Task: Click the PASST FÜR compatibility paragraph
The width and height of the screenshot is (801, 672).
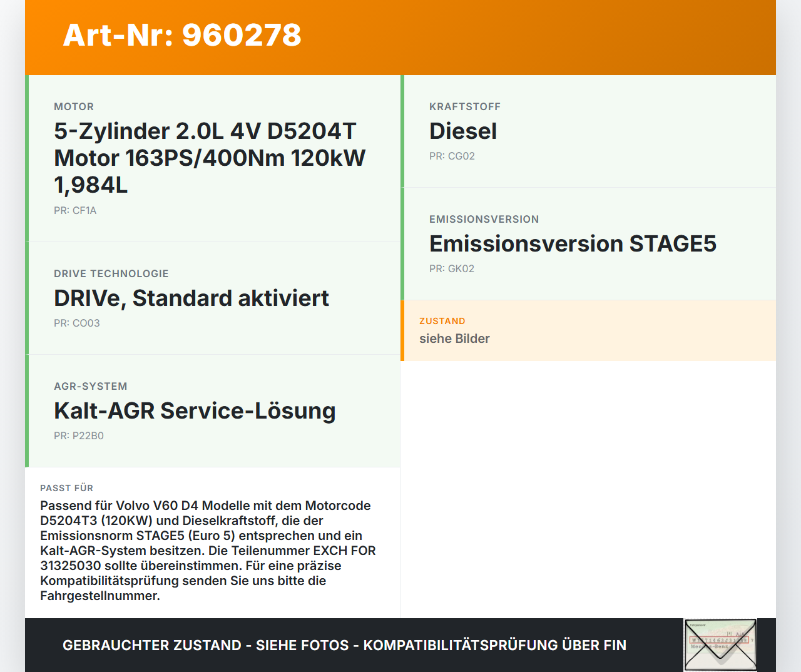Action: pos(208,551)
